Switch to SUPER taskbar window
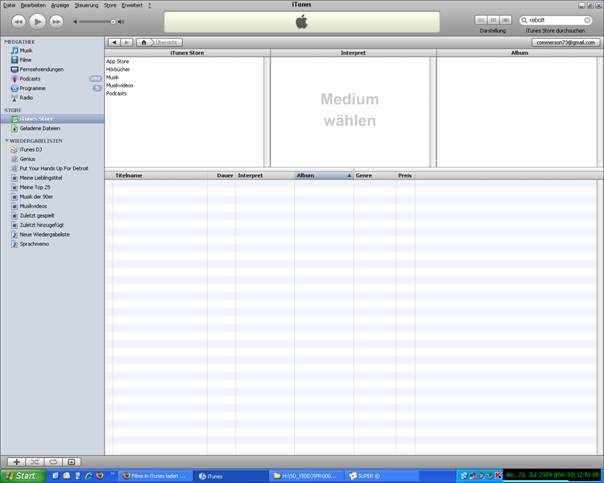This screenshot has width=604, height=483. pos(381,476)
